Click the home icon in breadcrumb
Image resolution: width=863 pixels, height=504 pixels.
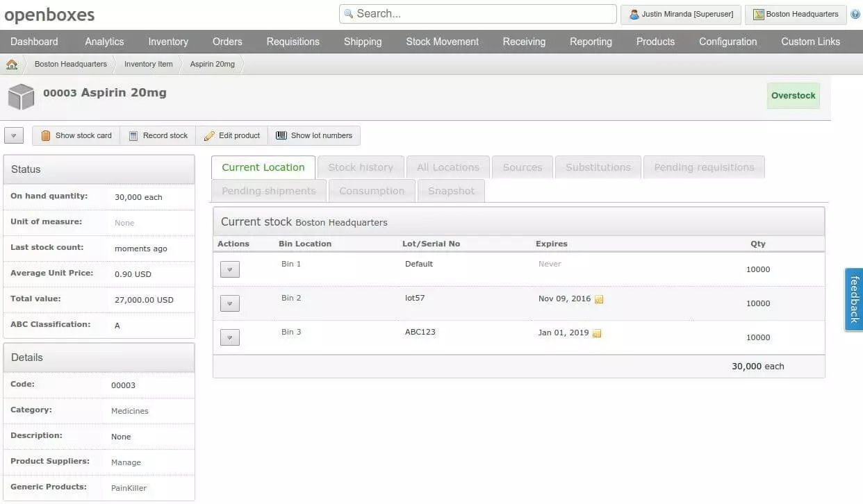pos(12,64)
